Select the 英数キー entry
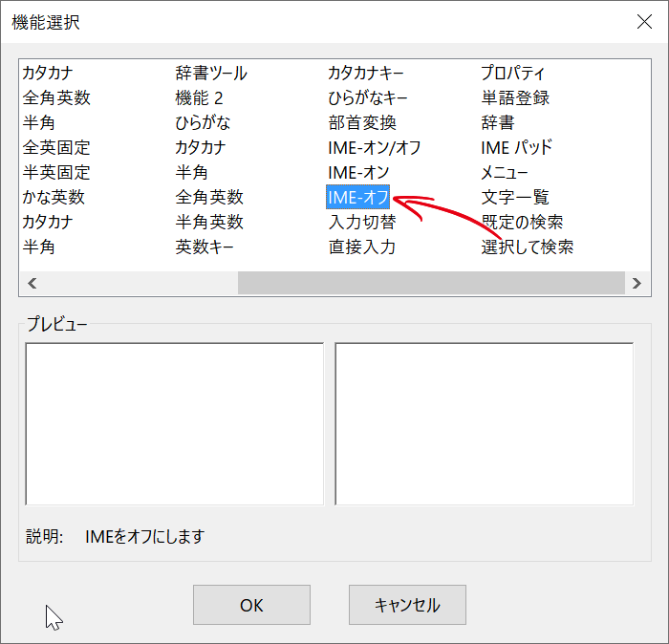This screenshot has width=669, height=644. point(205,247)
